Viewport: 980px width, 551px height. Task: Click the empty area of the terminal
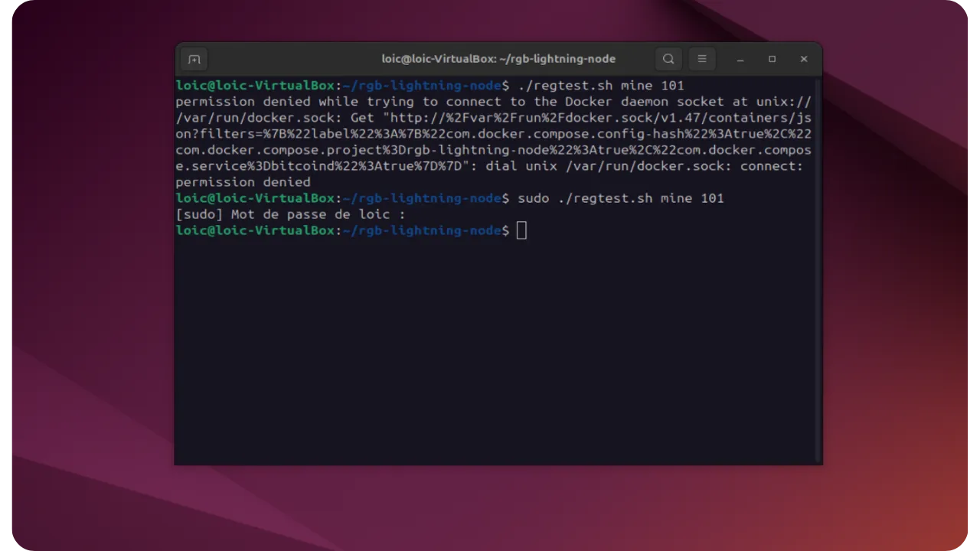tap(498, 352)
